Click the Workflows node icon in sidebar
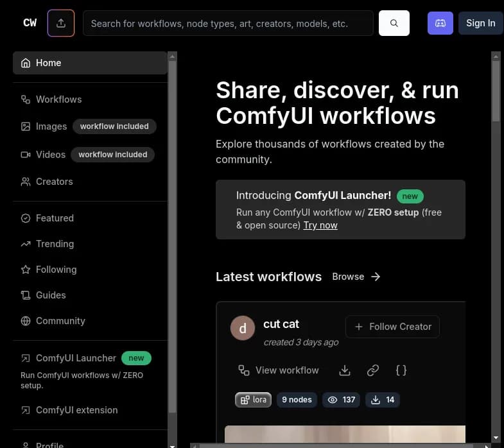The height and width of the screenshot is (448, 504). tap(26, 99)
